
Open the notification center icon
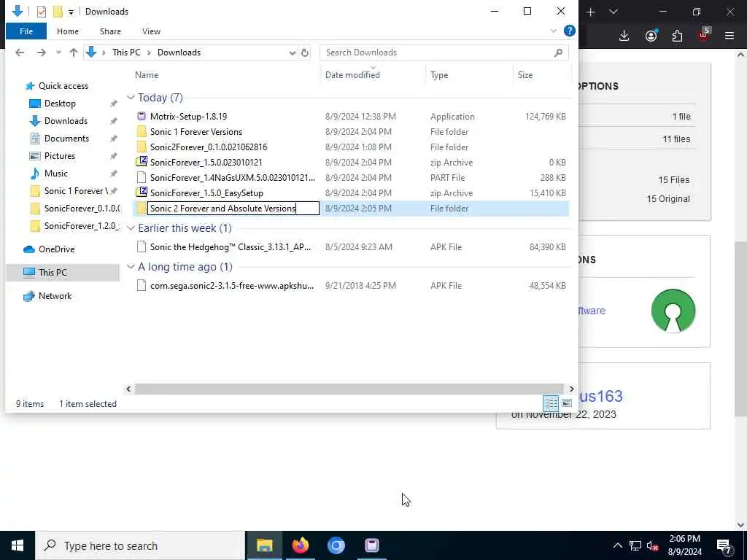[x=724, y=545]
